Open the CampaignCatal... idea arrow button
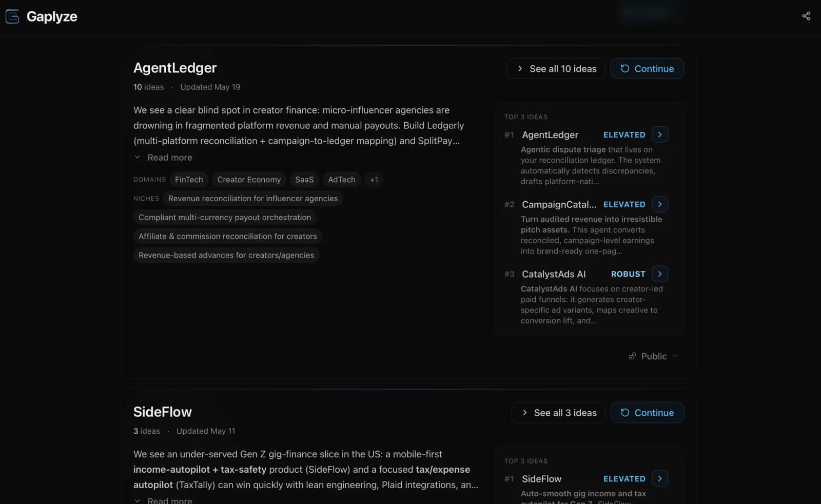821x504 pixels. [660, 204]
